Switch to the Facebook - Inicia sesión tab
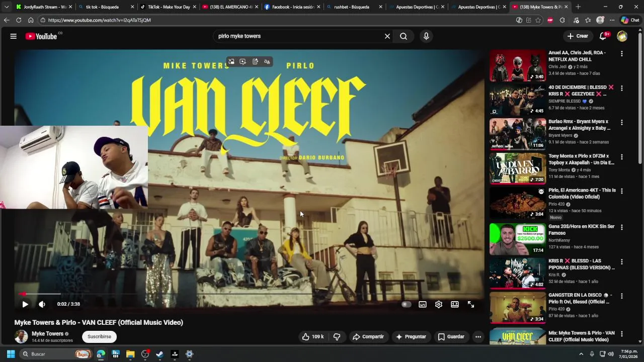Image resolution: width=644 pixels, height=362 pixels. tap(292, 7)
